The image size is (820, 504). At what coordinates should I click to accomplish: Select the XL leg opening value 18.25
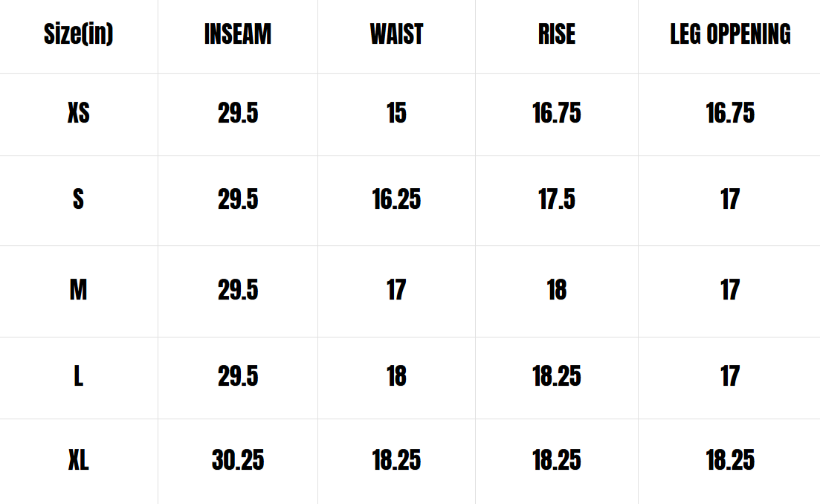(730, 461)
